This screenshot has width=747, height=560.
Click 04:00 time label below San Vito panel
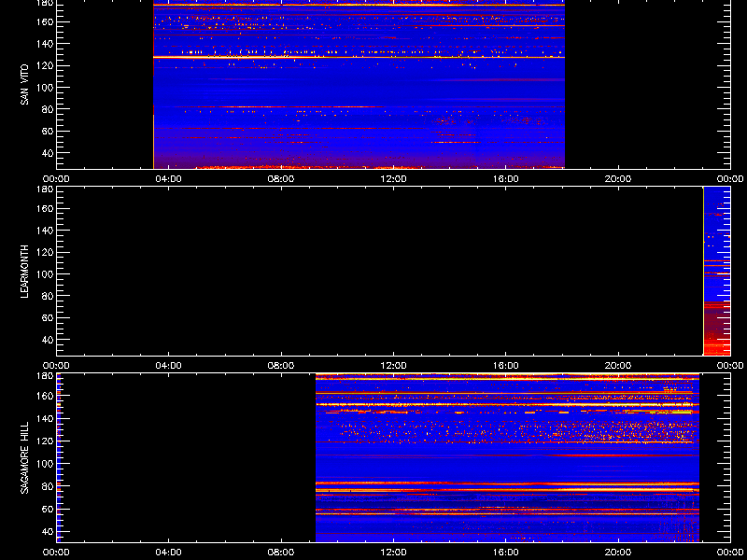point(169,179)
